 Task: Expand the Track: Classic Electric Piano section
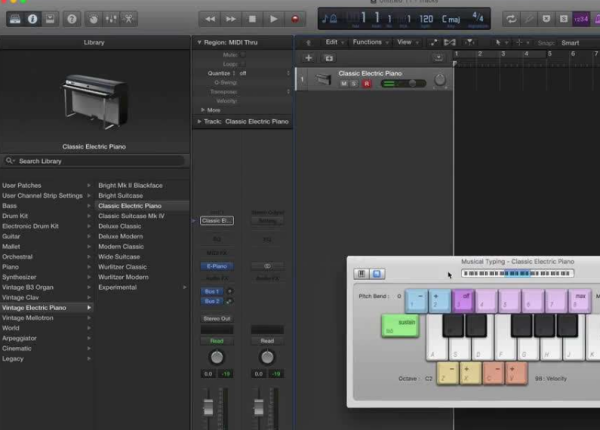(x=199, y=122)
